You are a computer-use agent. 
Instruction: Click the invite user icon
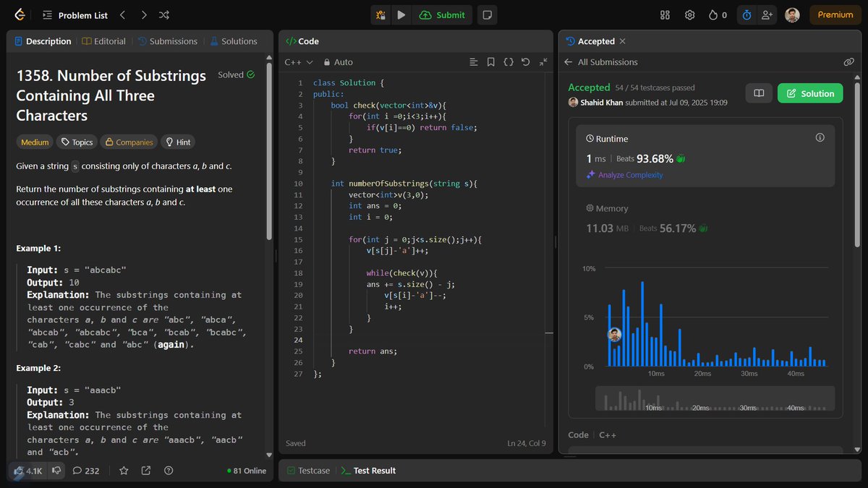[x=767, y=14]
